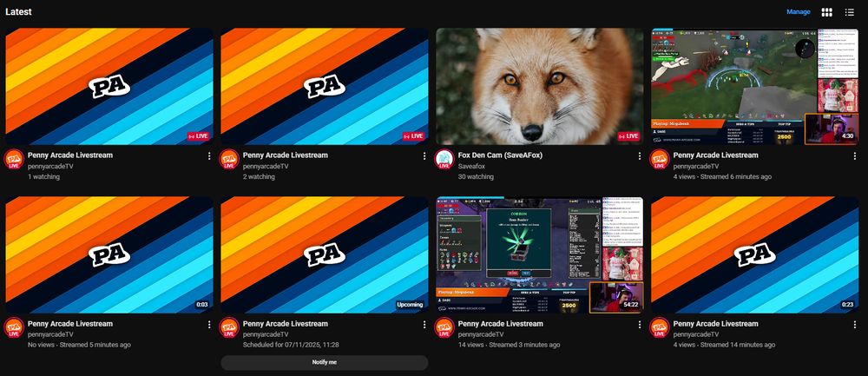Open title of the stream from 14 minutes ago
The height and width of the screenshot is (376, 868).
point(716,324)
